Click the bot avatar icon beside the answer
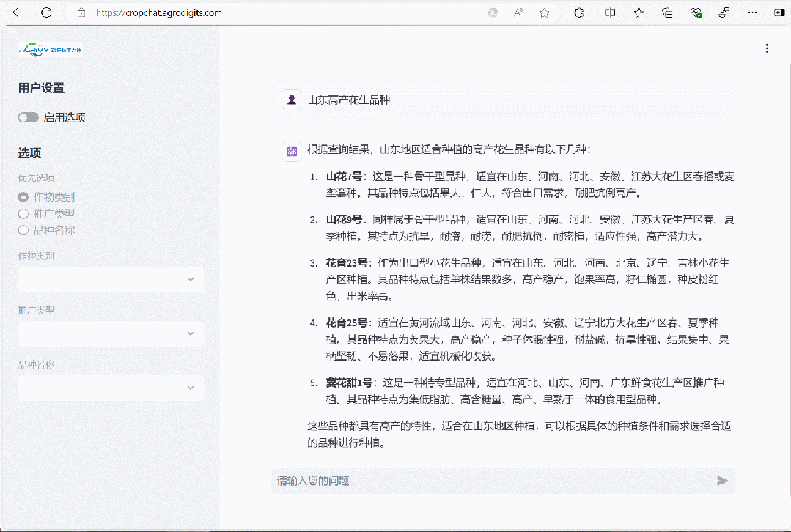The image size is (791, 532). 292,151
